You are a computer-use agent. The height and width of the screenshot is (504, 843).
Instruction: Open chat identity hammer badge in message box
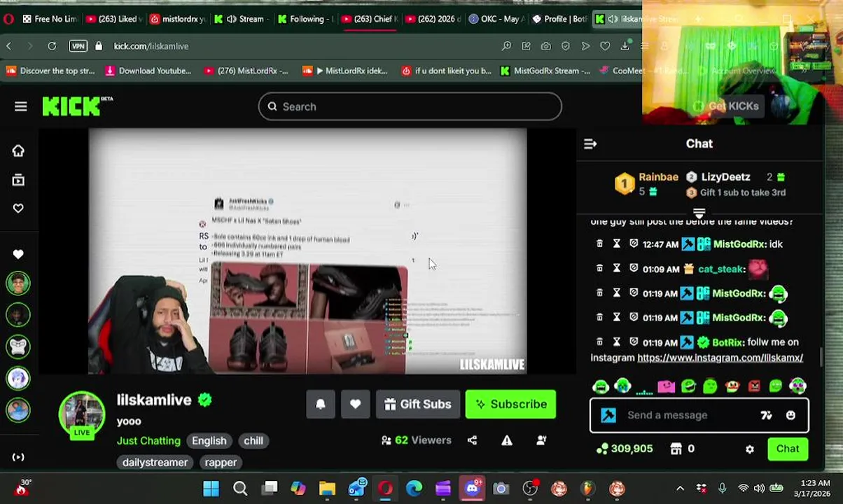click(608, 415)
